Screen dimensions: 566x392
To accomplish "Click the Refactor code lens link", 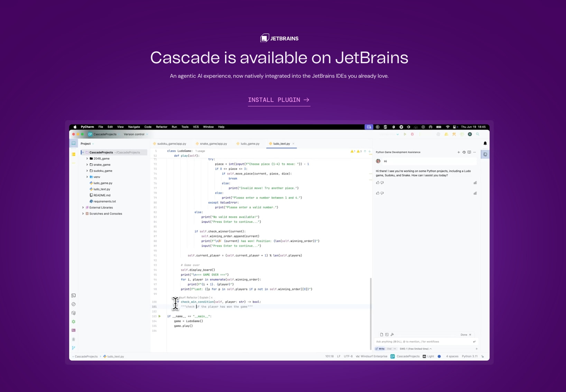I will [x=192, y=297].
